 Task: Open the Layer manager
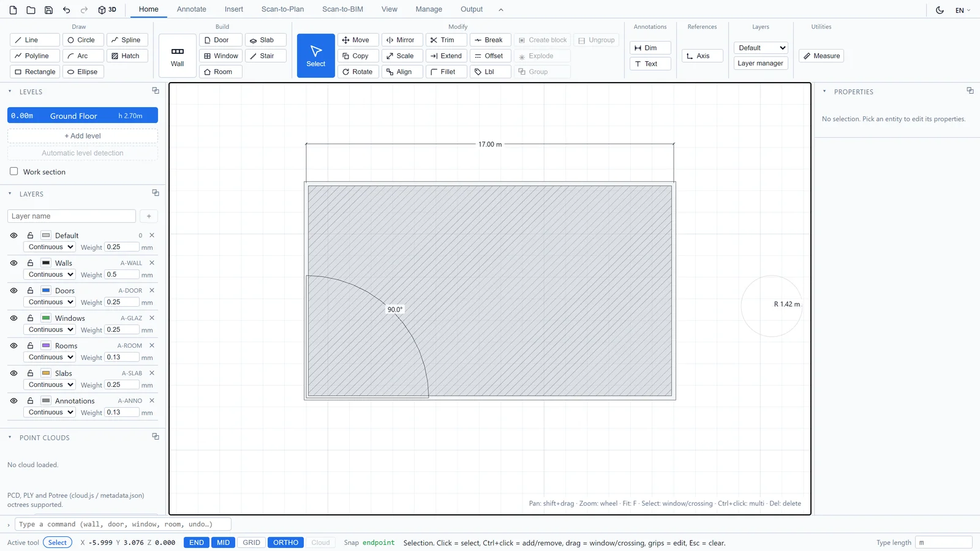pyautogui.click(x=761, y=63)
